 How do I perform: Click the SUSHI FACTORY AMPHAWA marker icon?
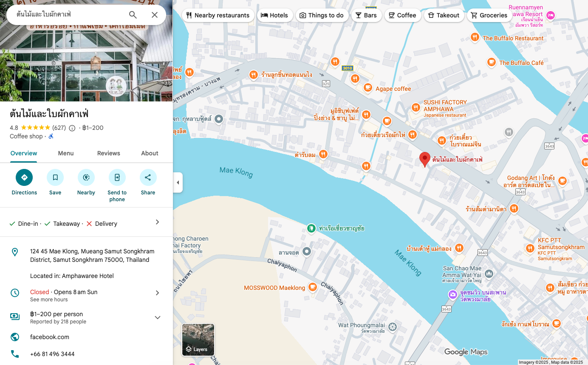[x=416, y=107]
